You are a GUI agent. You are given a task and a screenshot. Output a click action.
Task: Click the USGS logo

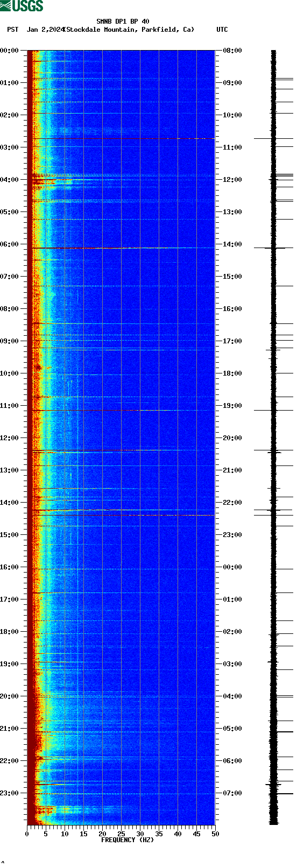[x=22, y=6]
